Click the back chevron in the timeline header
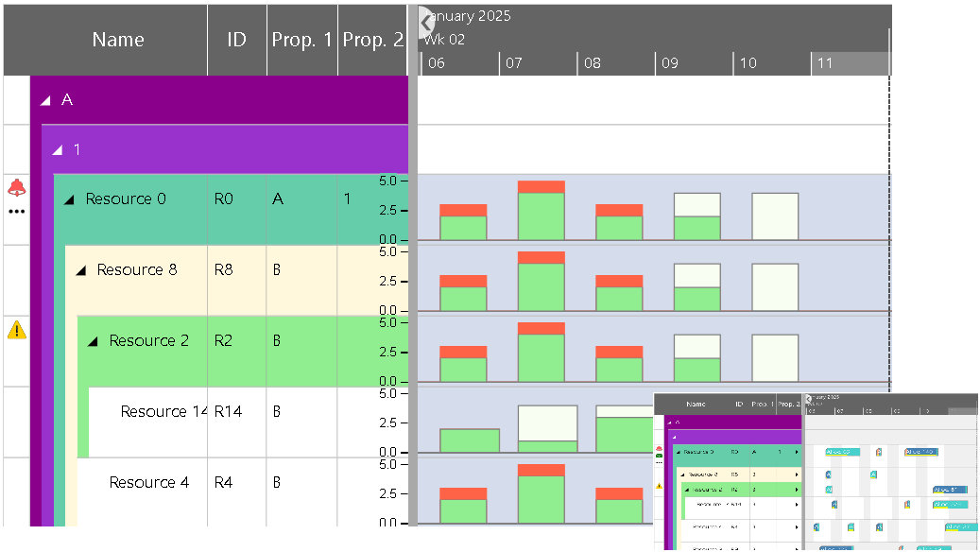The image size is (980, 552). click(x=424, y=24)
